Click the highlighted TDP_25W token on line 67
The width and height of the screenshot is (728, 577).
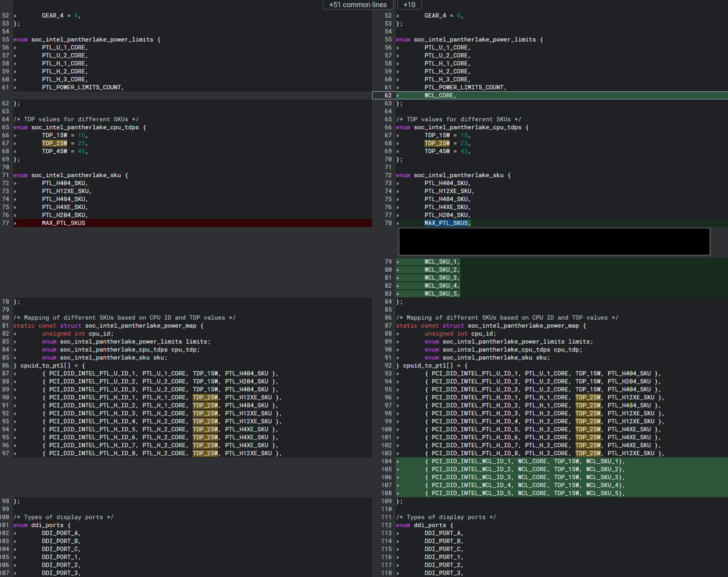[x=54, y=143]
